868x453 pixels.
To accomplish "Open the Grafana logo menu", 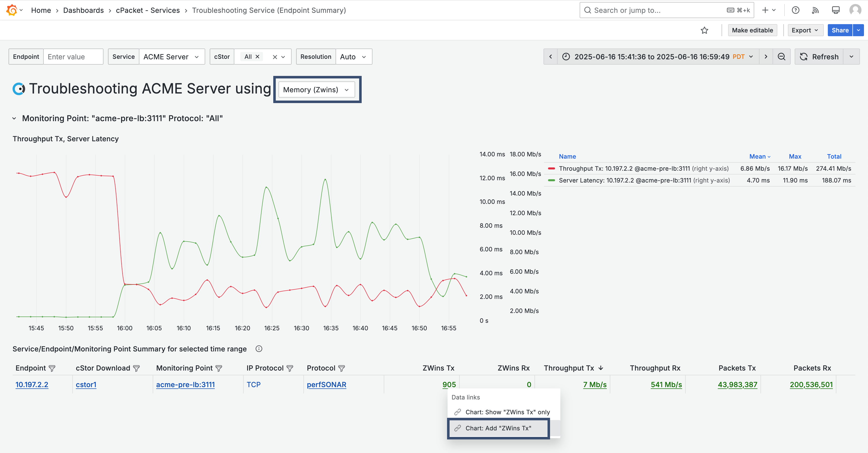I will point(12,10).
